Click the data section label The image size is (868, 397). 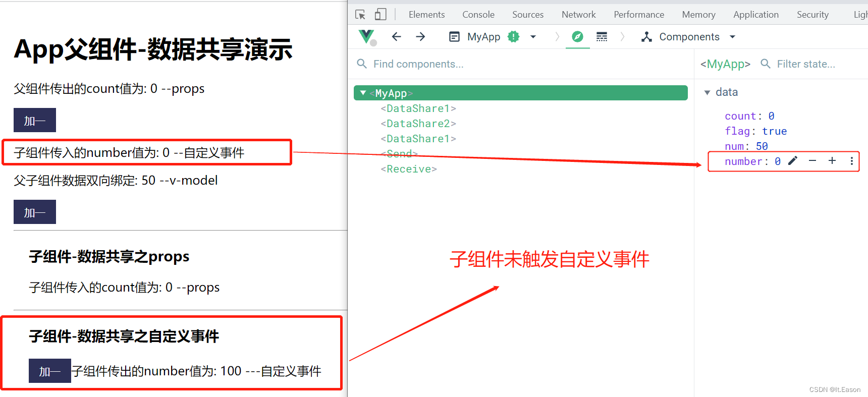click(727, 92)
